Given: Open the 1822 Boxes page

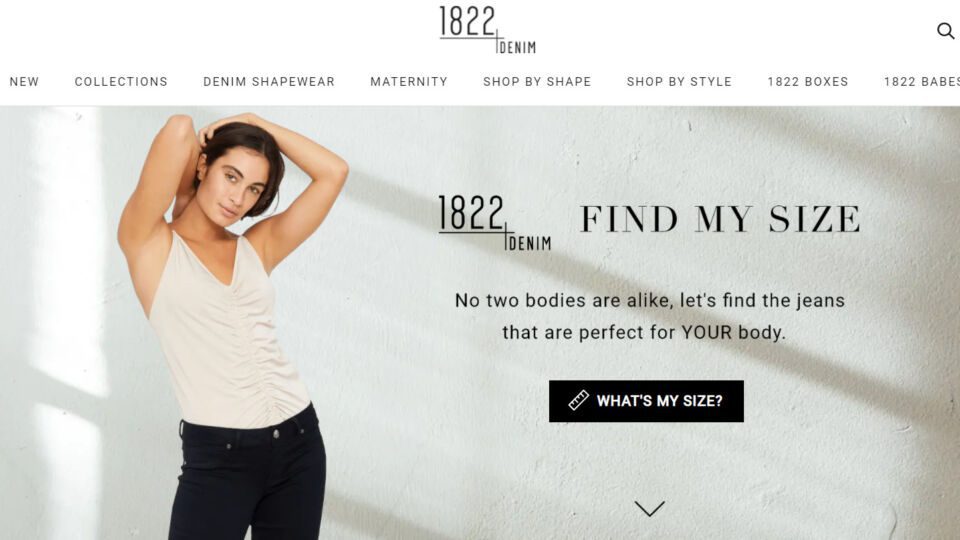Looking at the screenshot, I should pyautogui.click(x=808, y=81).
